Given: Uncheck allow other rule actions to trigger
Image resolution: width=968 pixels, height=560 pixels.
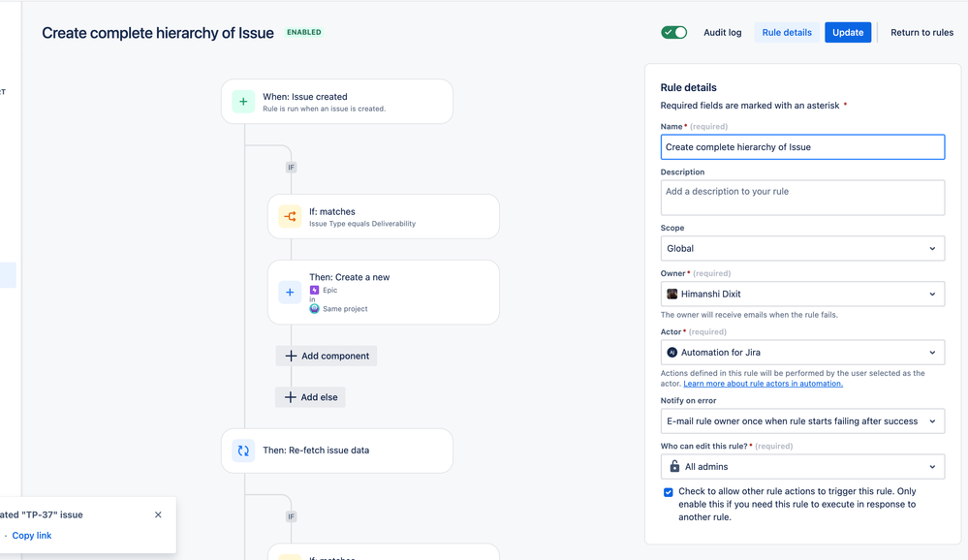Looking at the screenshot, I should pyautogui.click(x=668, y=492).
